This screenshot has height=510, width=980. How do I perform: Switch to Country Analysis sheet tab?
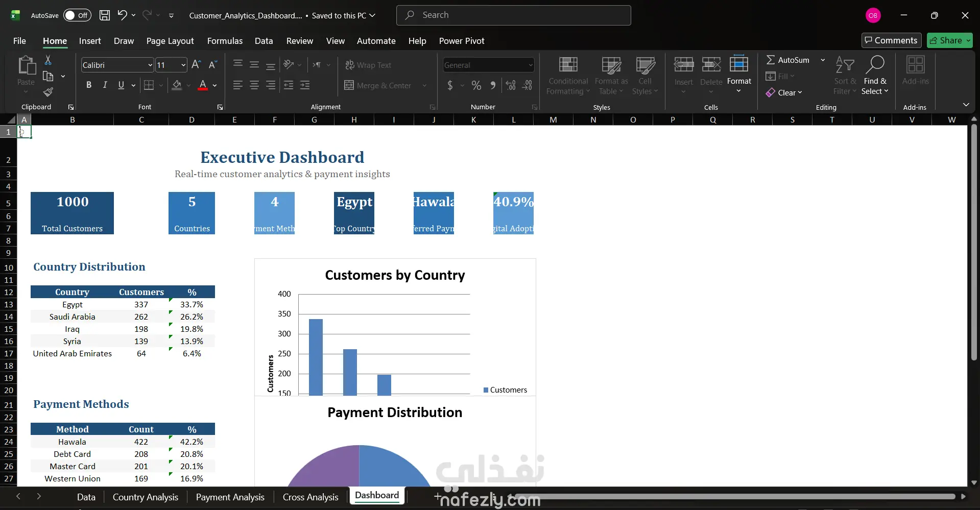pos(145,497)
